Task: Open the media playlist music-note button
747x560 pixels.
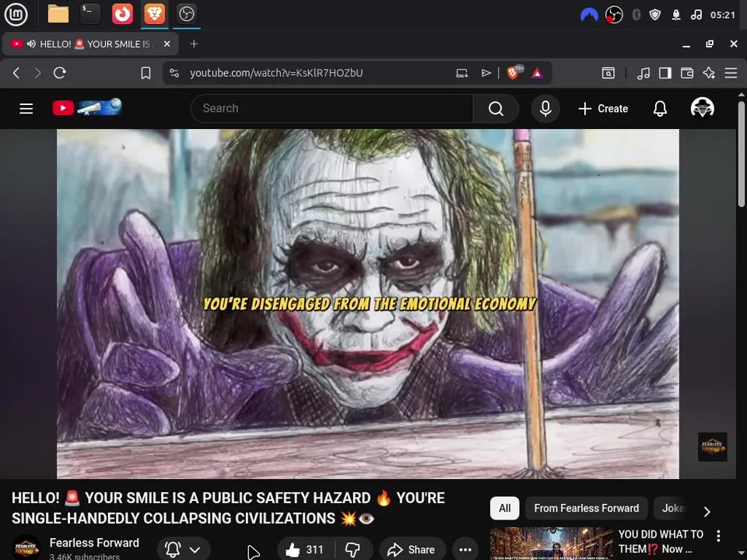Action: point(644,73)
